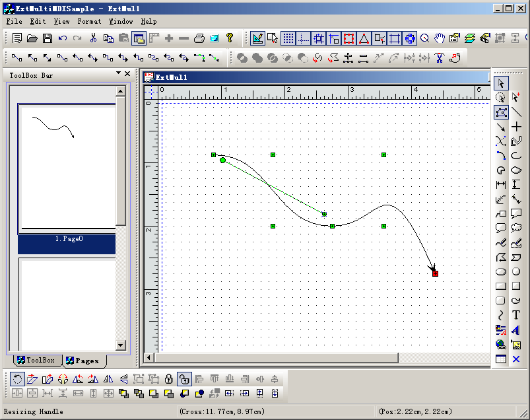The height and width of the screenshot is (420, 530).
Task: Click the blue X tool in palette
Action: pyautogui.click(x=516, y=359)
